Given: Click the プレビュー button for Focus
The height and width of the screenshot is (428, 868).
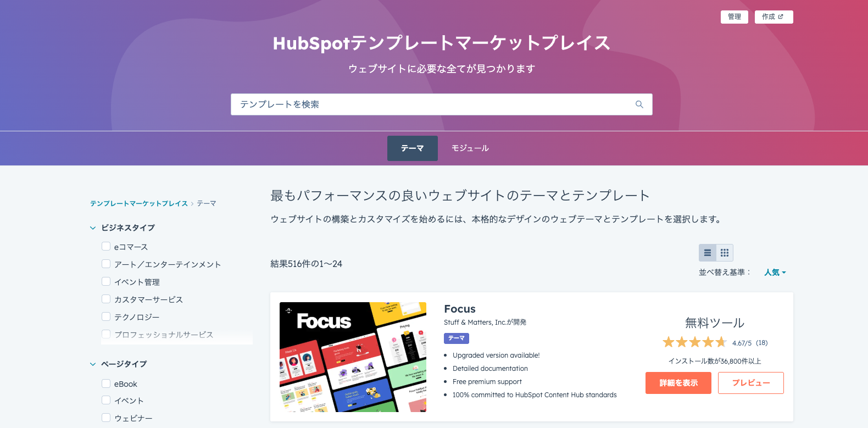Looking at the screenshot, I should (x=750, y=383).
